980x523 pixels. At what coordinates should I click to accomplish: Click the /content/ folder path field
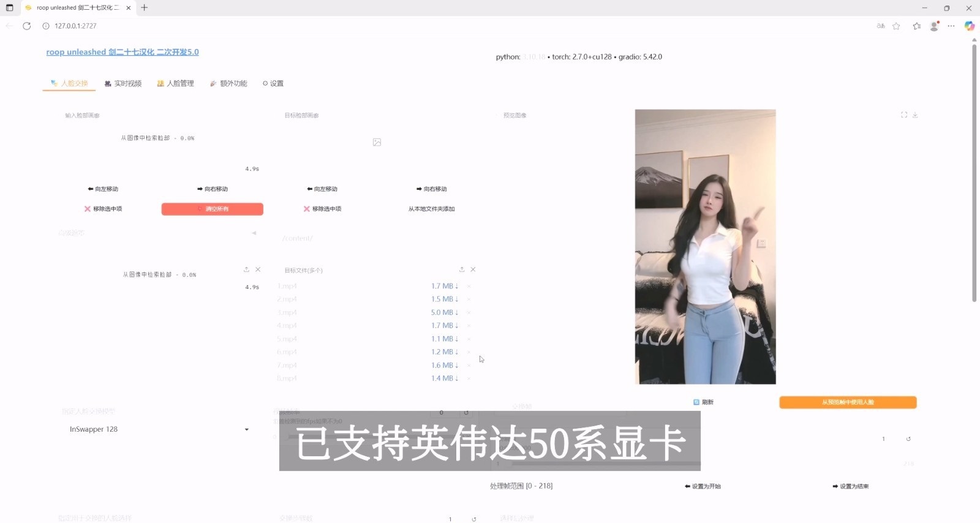click(377, 238)
